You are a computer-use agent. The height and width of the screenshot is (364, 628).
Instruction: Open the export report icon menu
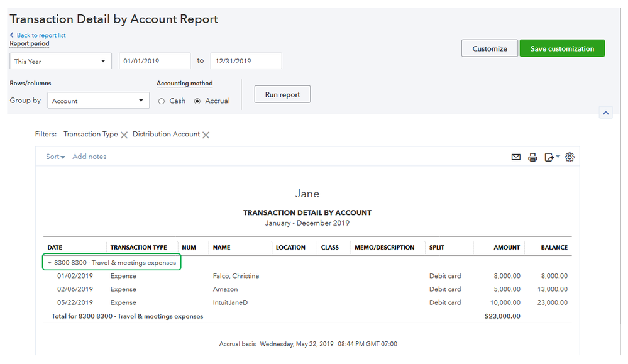(551, 157)
